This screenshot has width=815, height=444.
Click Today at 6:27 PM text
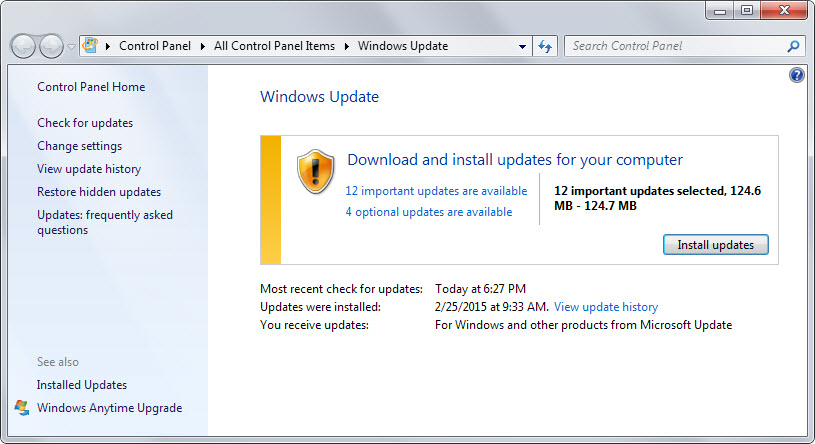tap(480, 289)
